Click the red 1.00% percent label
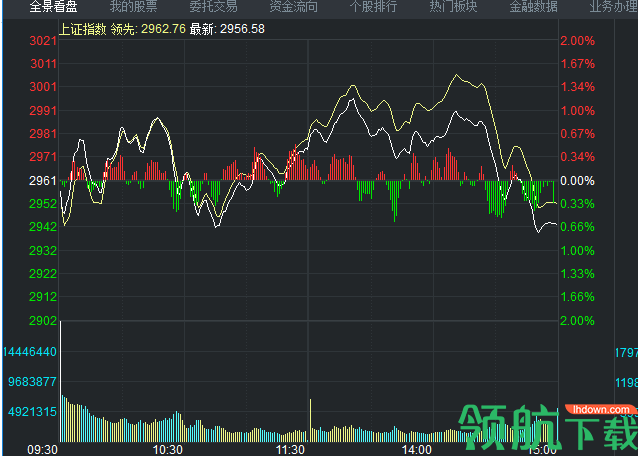The image size is (638, 457). pyautogui.click(x=577, y=111)
